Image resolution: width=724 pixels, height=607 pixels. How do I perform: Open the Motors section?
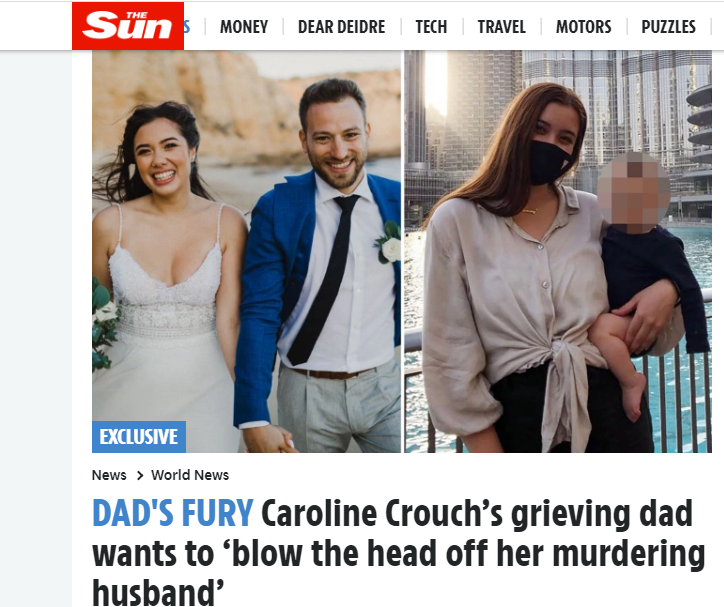[x=583, y=27]
